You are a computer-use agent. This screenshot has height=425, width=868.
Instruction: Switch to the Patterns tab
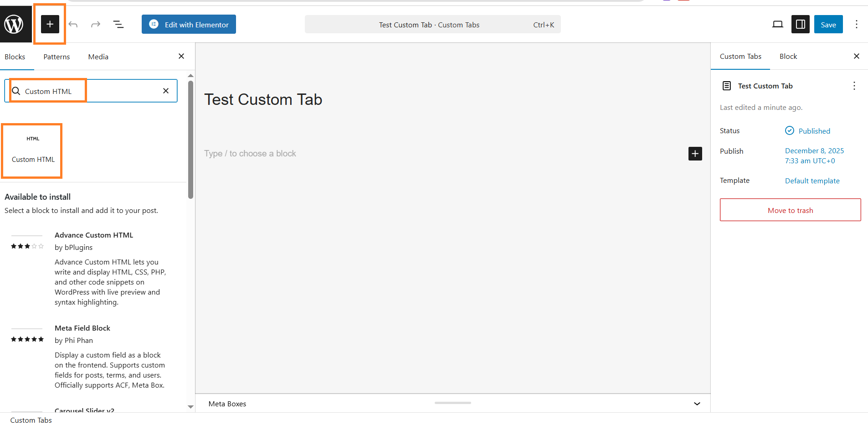coord(56,57)
